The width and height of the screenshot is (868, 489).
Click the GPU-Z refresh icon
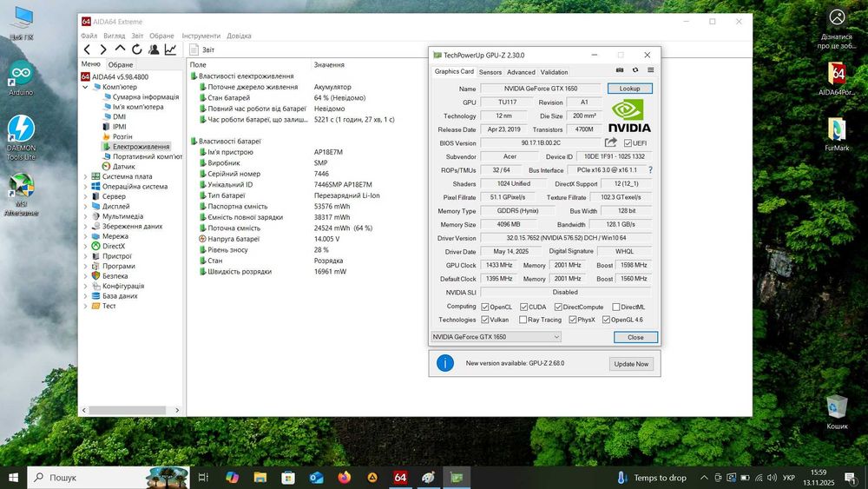(635, 70)
